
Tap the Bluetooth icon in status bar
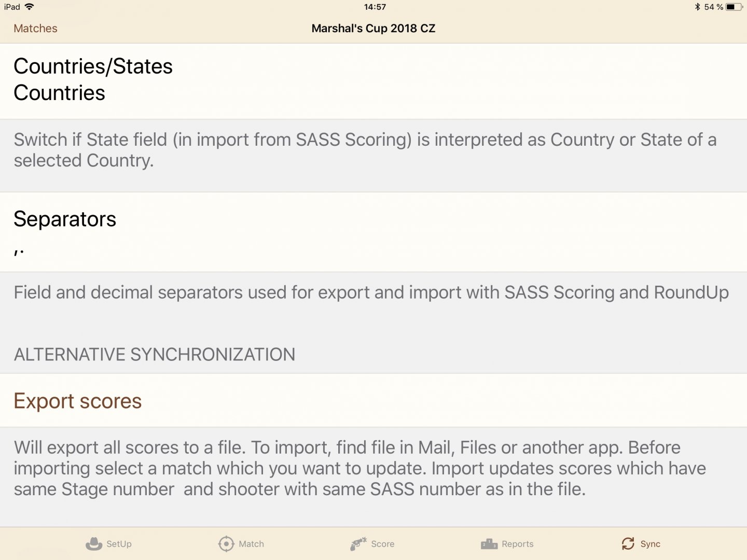coord(697,7)
